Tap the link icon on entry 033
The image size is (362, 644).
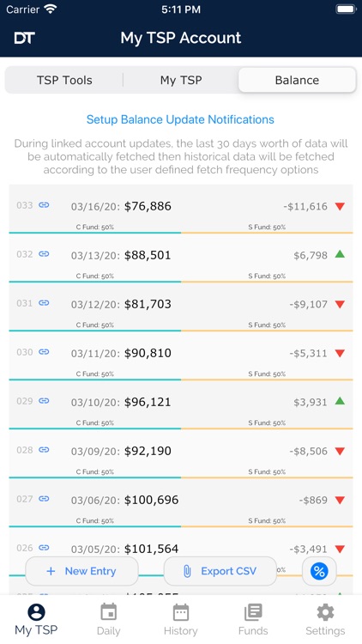(44, 205)
